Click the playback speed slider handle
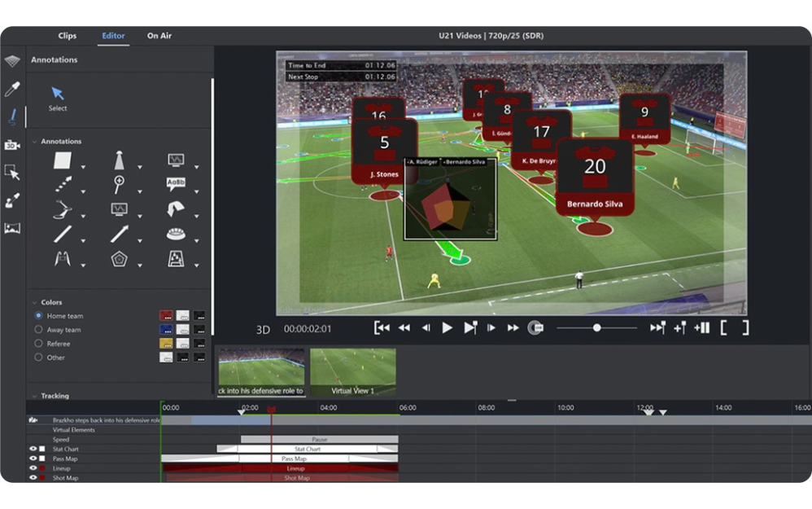The image size is (812, 509). pos(596,327)
